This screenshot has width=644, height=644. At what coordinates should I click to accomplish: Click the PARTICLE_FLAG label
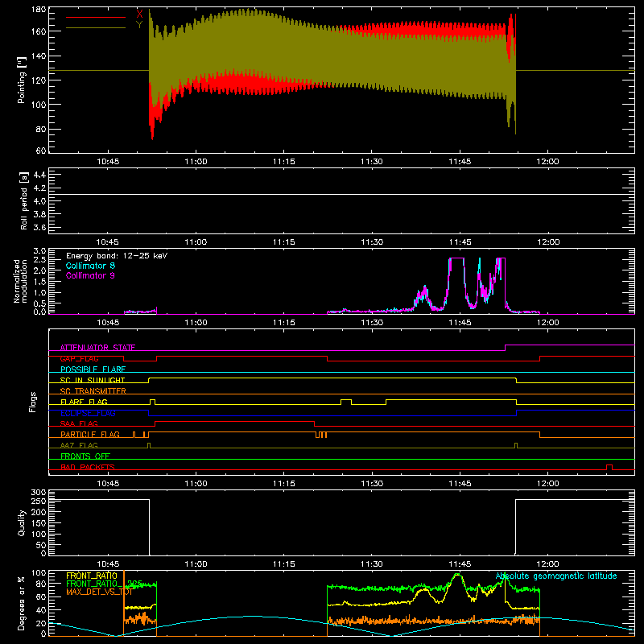click(x=90, y=435)
